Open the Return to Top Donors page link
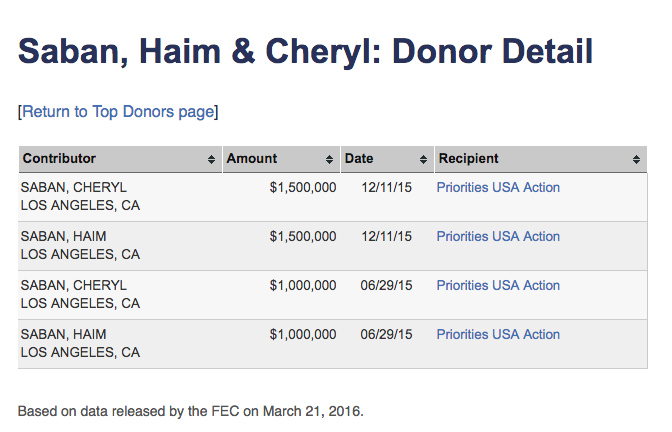672x432 pixels. (x=118, y=111)
